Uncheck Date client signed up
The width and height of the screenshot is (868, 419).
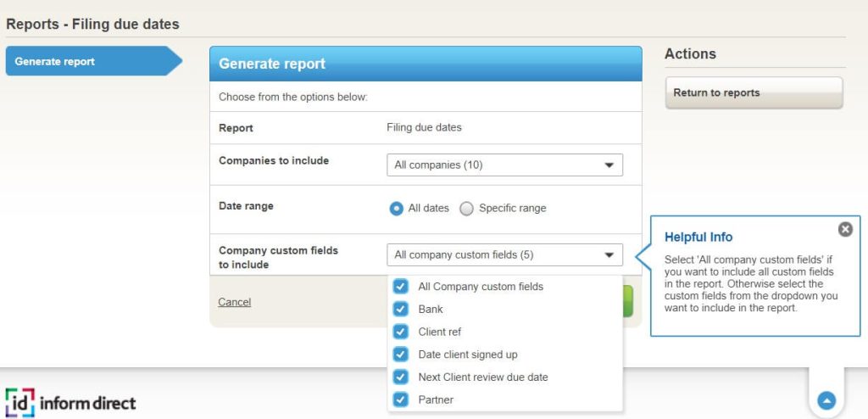tap(400, 355)
